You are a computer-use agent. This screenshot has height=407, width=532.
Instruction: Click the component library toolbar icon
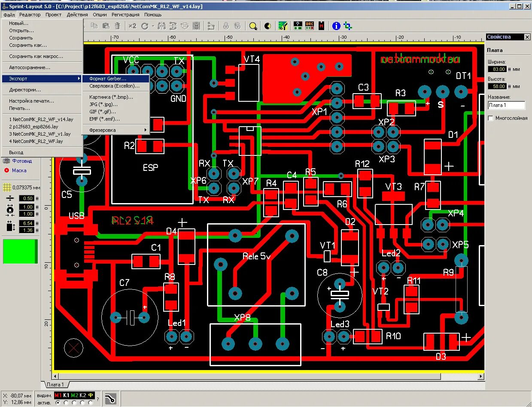pos(283,26)
